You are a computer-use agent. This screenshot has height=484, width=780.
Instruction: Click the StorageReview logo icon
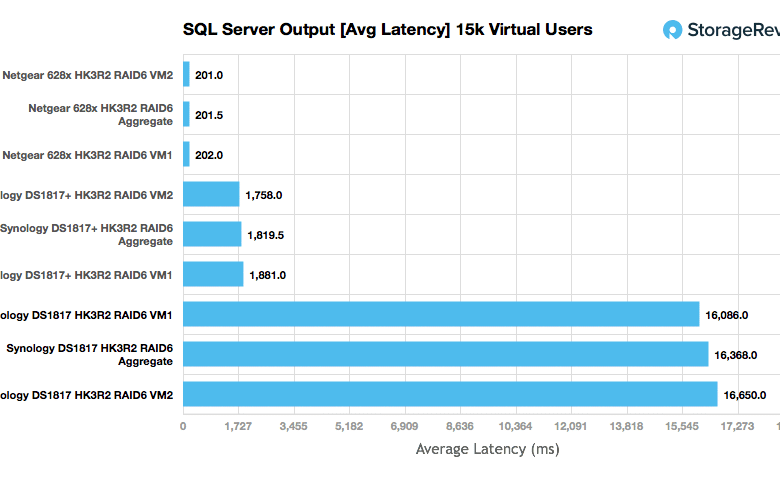pyautogui.click(x=673, y=30)
